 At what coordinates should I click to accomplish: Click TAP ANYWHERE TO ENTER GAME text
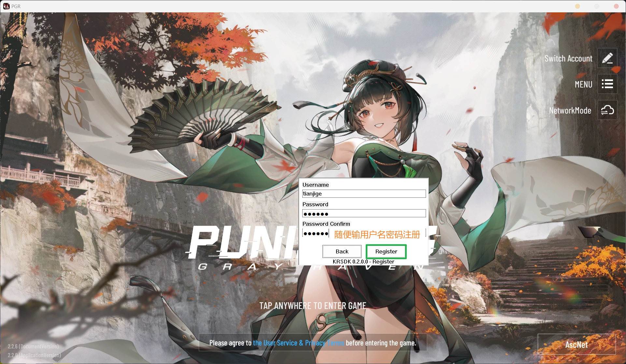313,306
